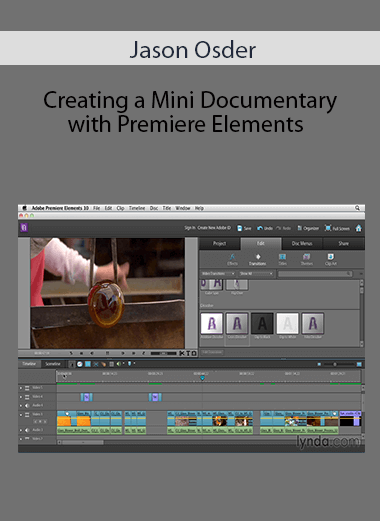
Task: Select the Dip to Black transition thumbnail
Action: coord(262,323)
